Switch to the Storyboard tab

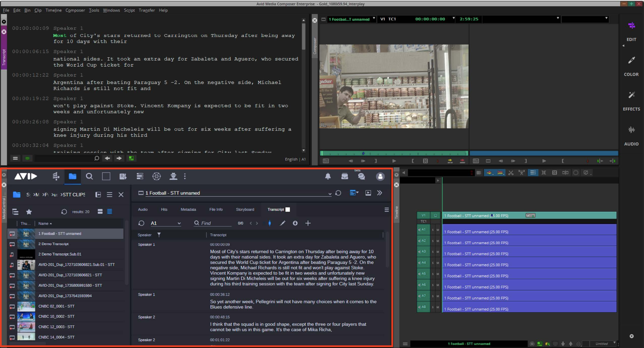point(245,209)
